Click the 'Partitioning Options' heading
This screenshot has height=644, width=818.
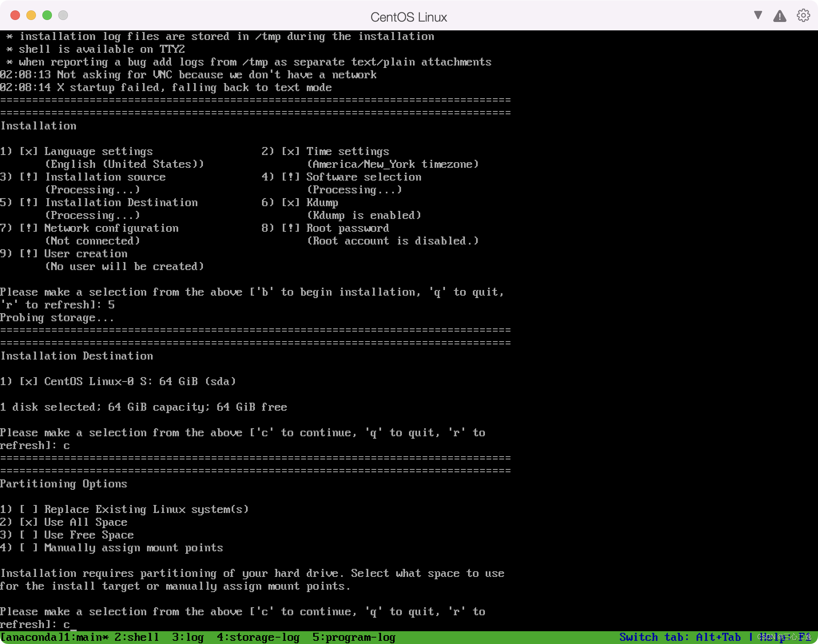(64, 484)
